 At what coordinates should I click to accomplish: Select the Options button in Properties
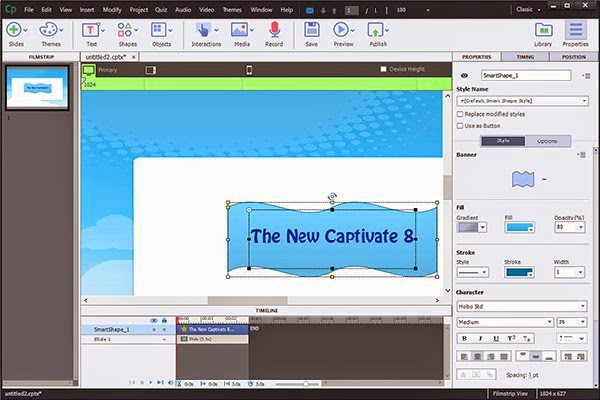[548, 141]
